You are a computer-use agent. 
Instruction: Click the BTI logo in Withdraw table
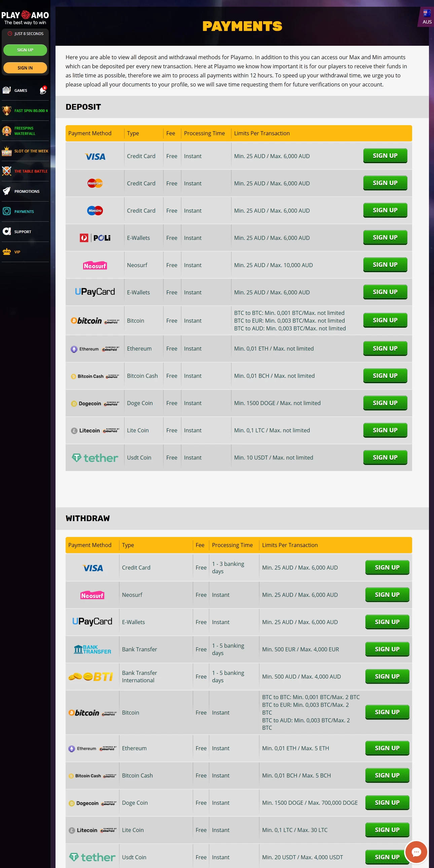(x=91, y=677)
